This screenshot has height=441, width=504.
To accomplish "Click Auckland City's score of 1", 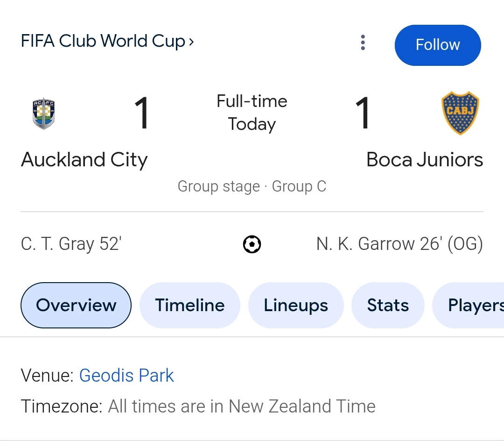I will click(x=142, y=113).
